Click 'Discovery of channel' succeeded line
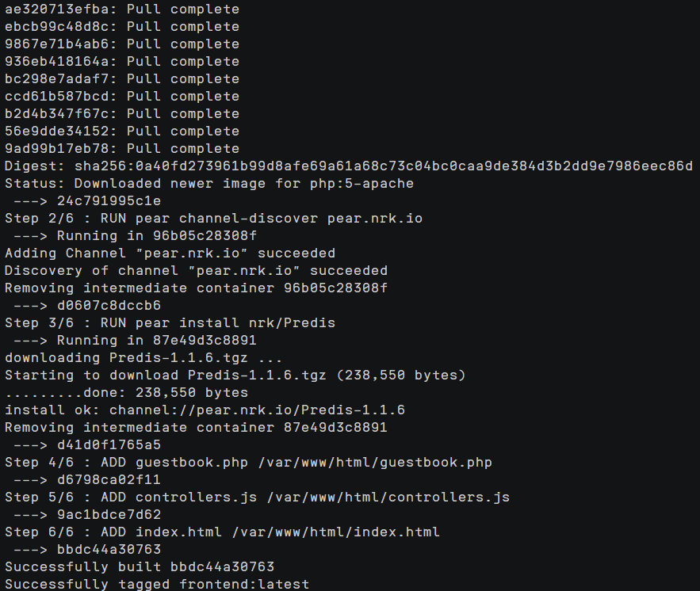The width and height of the screenshot is (700, 591). coord(196,270)
